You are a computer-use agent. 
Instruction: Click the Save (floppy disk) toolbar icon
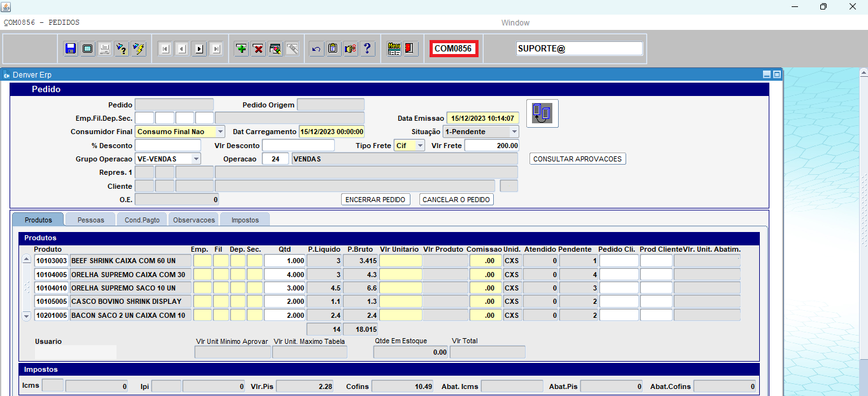71,49
